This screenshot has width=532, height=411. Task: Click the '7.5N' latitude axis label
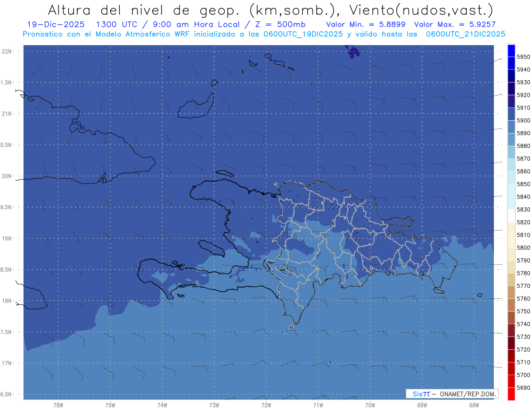pyautogui.click(x=7, y=332)
